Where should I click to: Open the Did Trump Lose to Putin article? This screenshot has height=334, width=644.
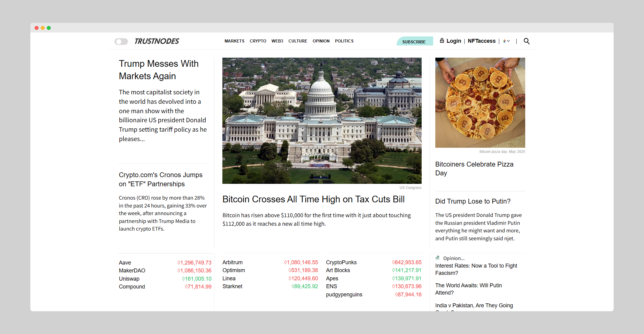[473, 201]
